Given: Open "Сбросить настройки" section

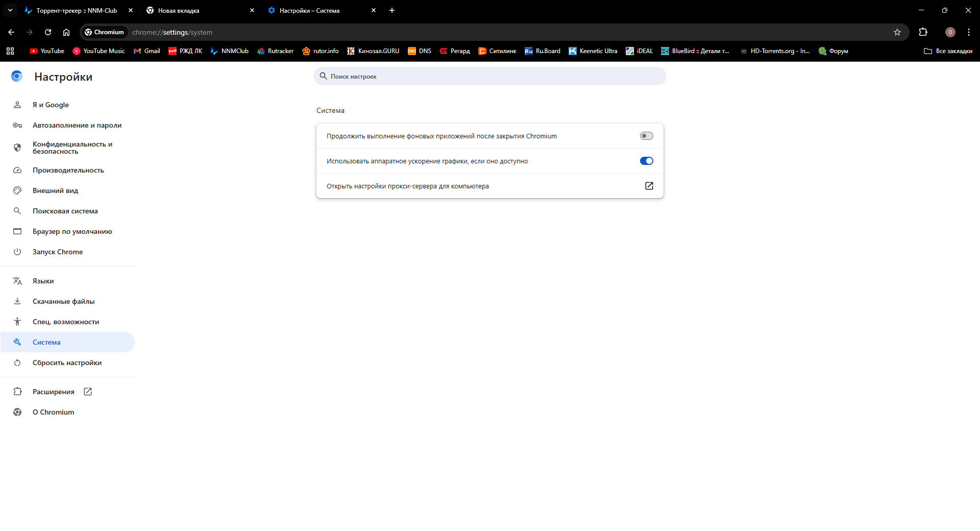Looking at the screenshot, I should pyautogui.click(x=67, y=363).
